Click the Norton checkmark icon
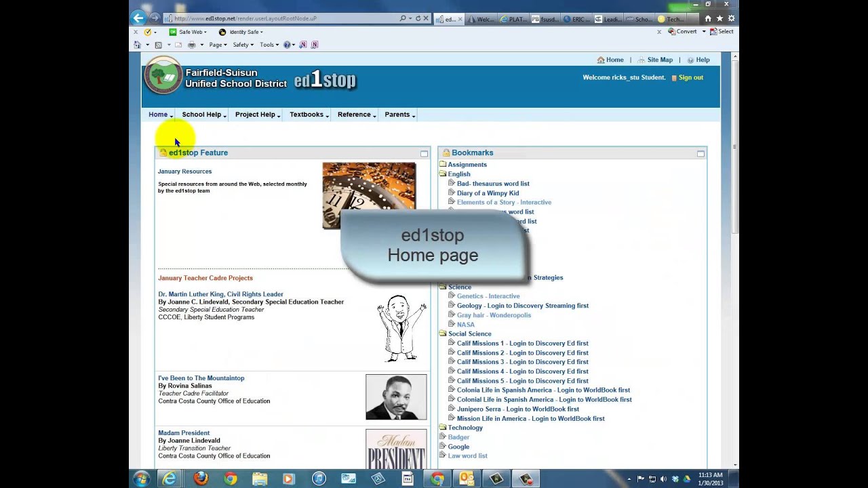This screenshot has height=488, width=868. pyautogui.click(x=147, y=32)
